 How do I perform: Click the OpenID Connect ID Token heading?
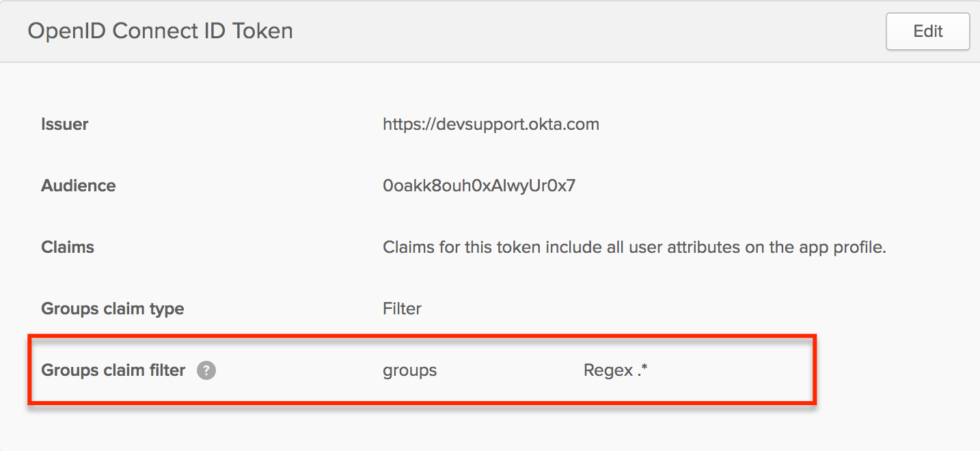coord(160,31)
